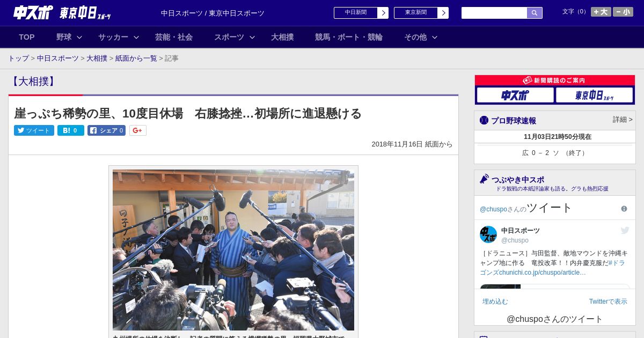The height and width of the screenshot is (338, 644).
Task: Click article date 2018年11月16日 text
Action: click(397, 144)
